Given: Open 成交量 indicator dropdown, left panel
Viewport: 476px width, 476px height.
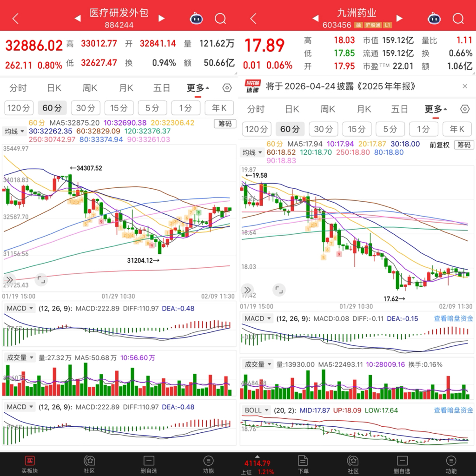Looking at the screenshot, I should (x=20, y=357).
